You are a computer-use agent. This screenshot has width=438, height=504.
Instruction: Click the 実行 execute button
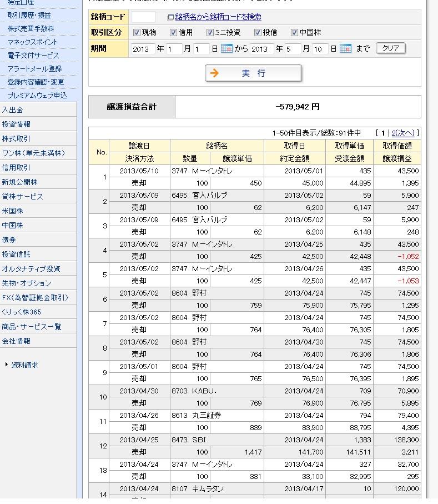pos(253,73)
